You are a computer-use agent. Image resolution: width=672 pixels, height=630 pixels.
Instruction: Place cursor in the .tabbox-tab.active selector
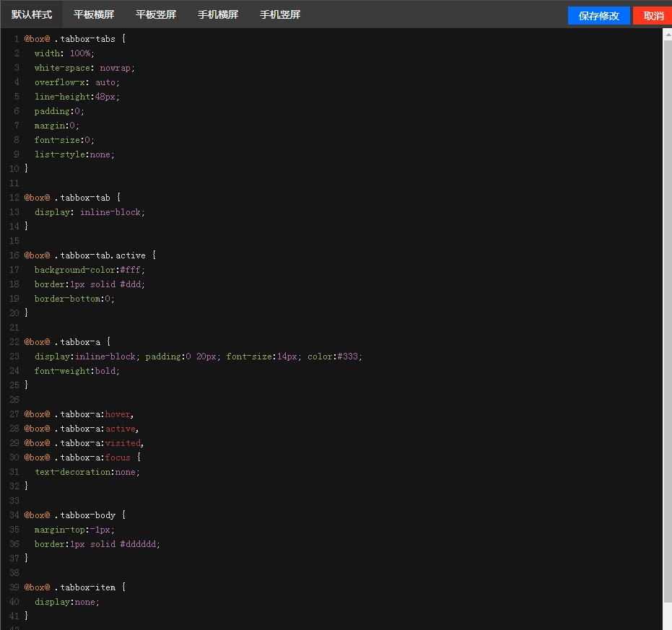click(x=99, y=255)
